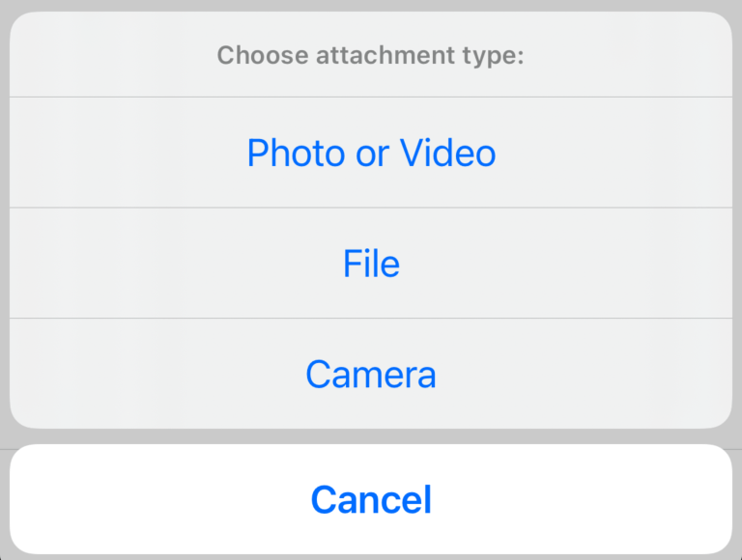Take a new picture with Camera

pyautogui.click(x=371, y=374)
